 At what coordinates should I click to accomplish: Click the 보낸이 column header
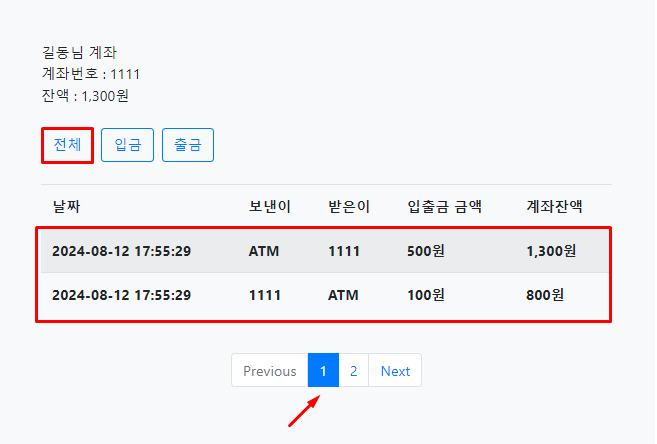coord(269,207)
